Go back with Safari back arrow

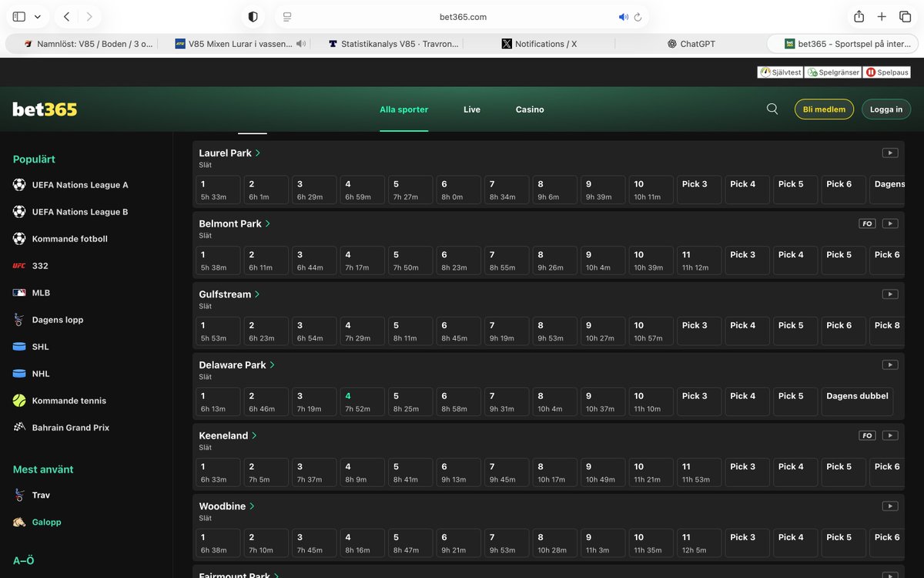(x=67, y=17)
